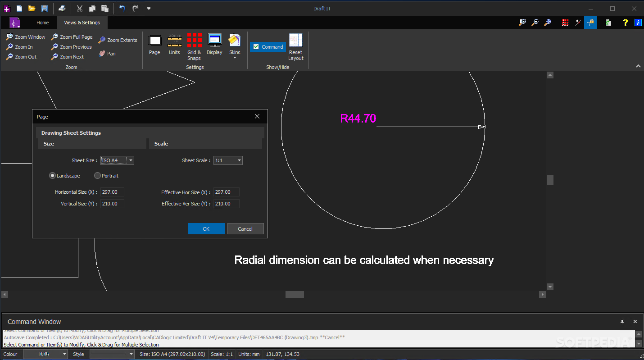The width and height of the screenshot is (644, 360).
Task: Click the top-right zoom page magnifier icon
Action: [535, 23]
